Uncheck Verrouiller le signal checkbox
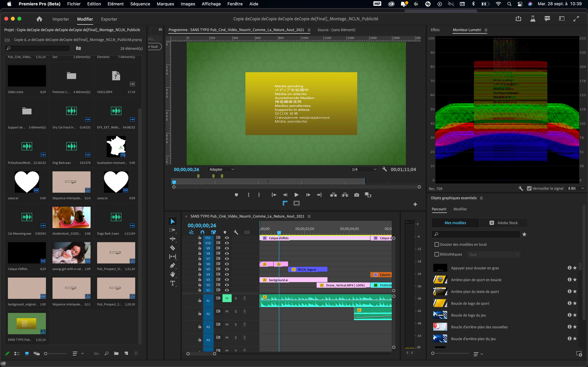The image size is (588, 367). coord(529,188)
